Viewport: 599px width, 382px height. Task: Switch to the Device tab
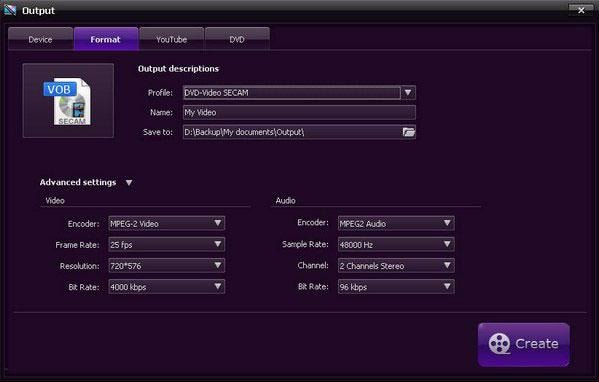click(x=40, y=39)
